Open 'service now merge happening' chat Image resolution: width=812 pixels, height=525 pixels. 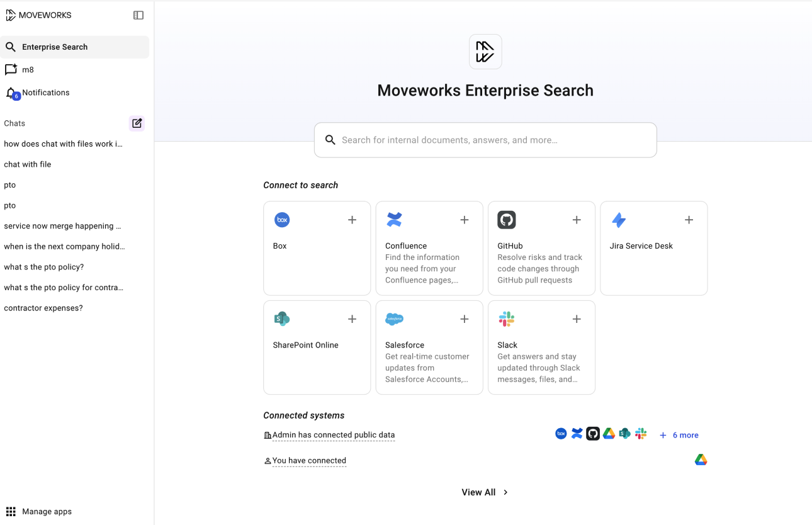[63, 226]
